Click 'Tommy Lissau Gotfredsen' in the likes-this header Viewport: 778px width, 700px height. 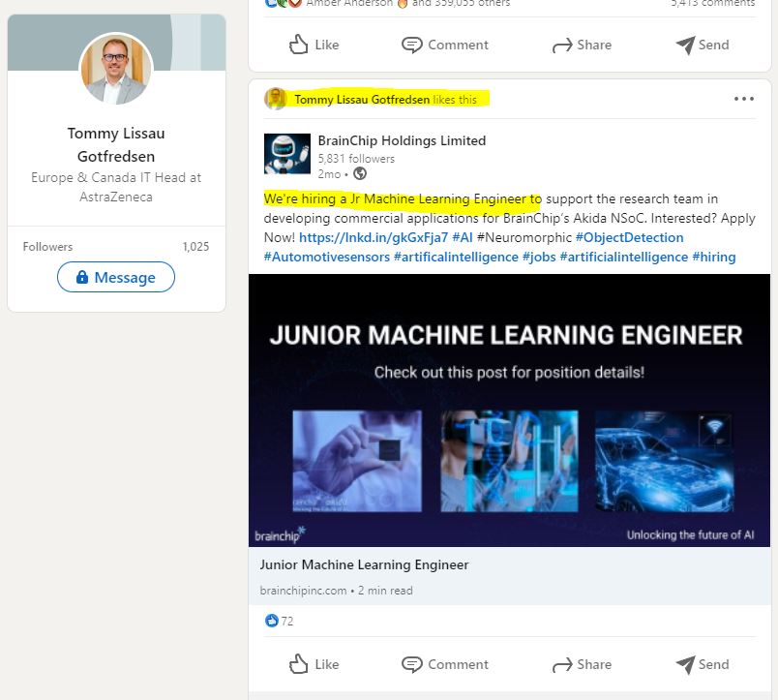click(362, 100)
